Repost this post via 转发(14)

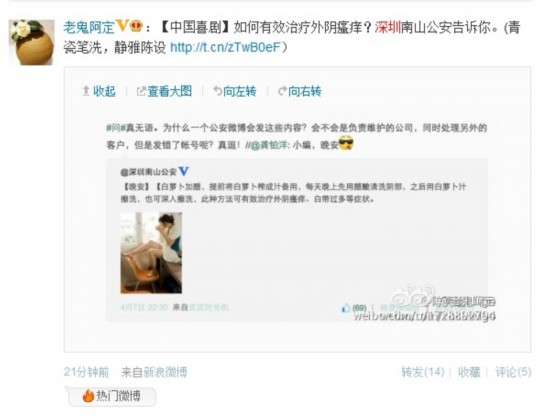tap(423, 372)
